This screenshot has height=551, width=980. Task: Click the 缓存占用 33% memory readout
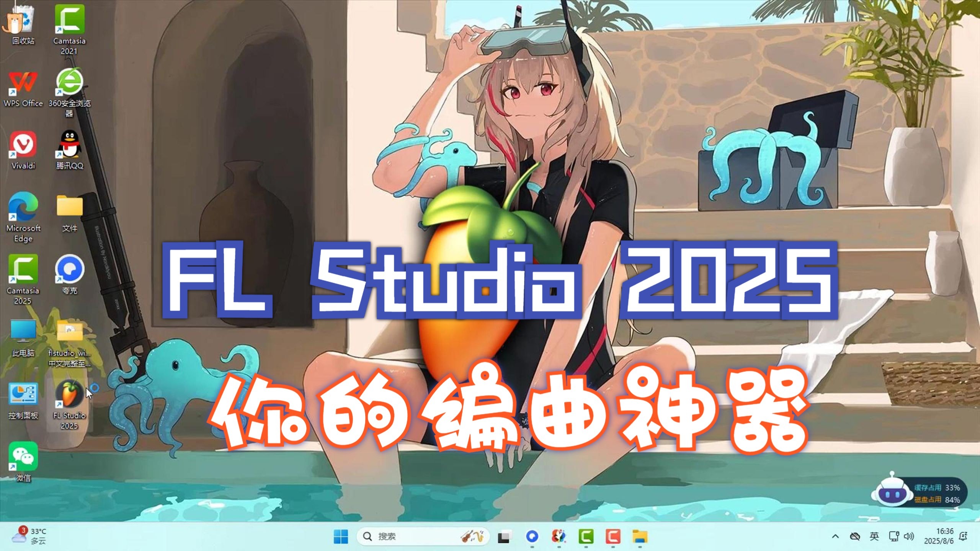pos(938,487)
